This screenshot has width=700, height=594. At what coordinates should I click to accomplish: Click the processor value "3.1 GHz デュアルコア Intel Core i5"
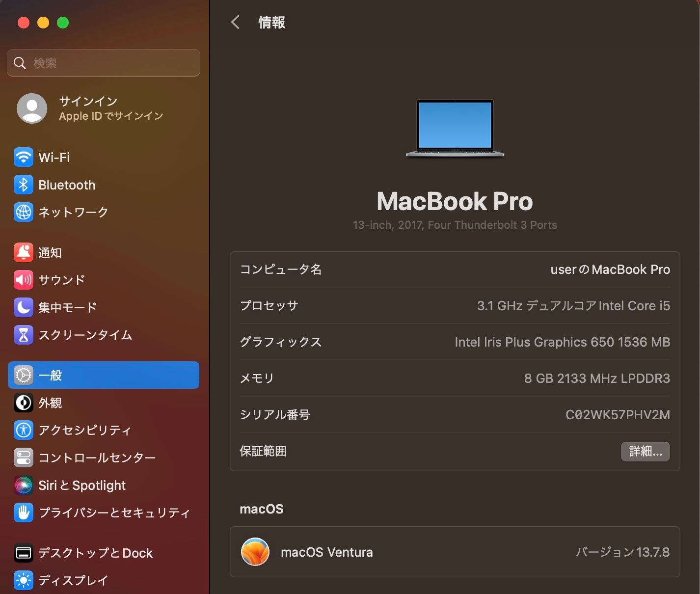[573, 306]
